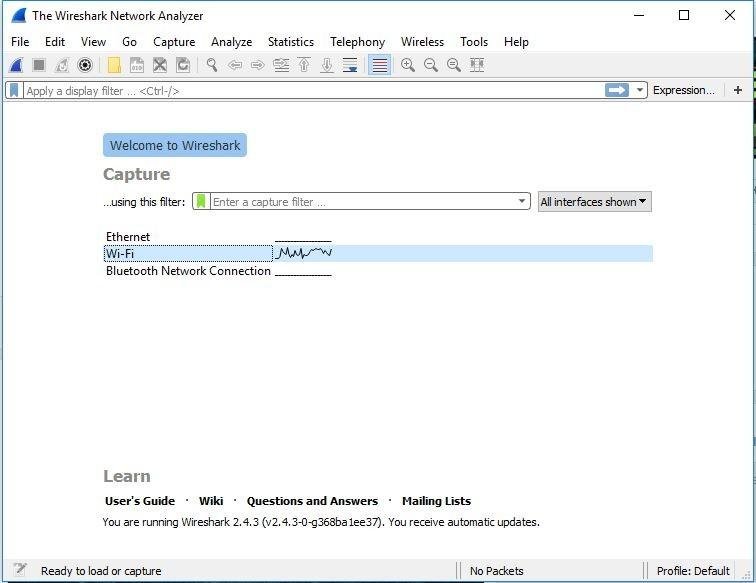Zoom in packet text icon

408,65
